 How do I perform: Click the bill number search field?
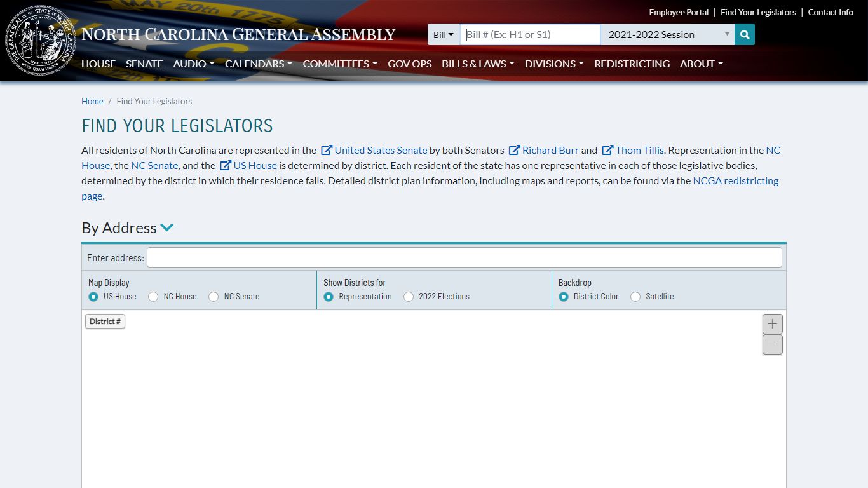(530, 34)
